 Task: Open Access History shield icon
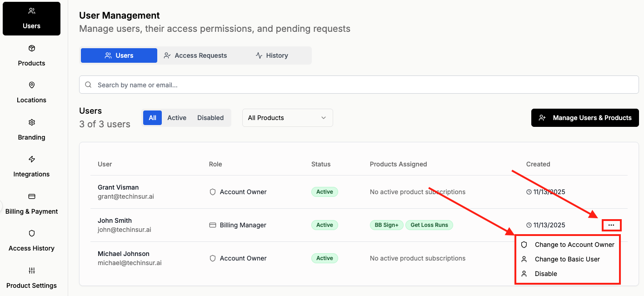[x=32, y=234]
